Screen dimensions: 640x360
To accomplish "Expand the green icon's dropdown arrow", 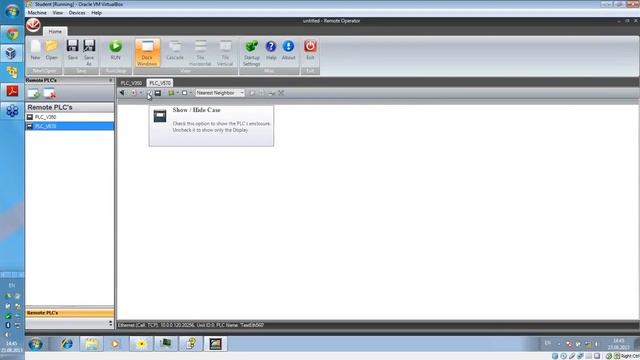I will pos(178,93).
